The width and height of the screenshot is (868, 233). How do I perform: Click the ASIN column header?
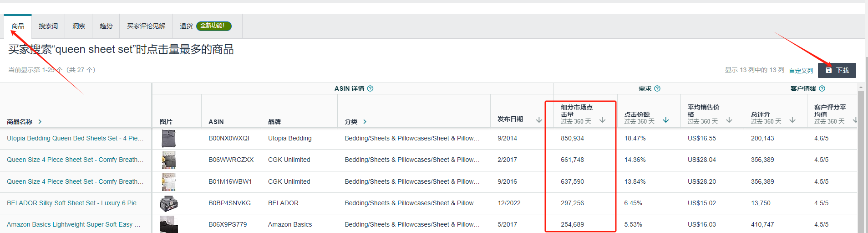[x=216, y=122]
